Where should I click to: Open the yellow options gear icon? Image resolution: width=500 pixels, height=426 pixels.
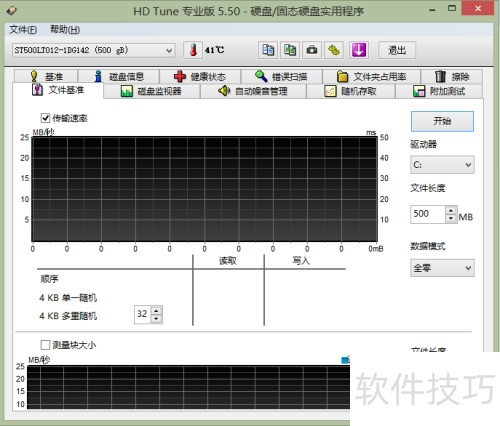(334, 50)
